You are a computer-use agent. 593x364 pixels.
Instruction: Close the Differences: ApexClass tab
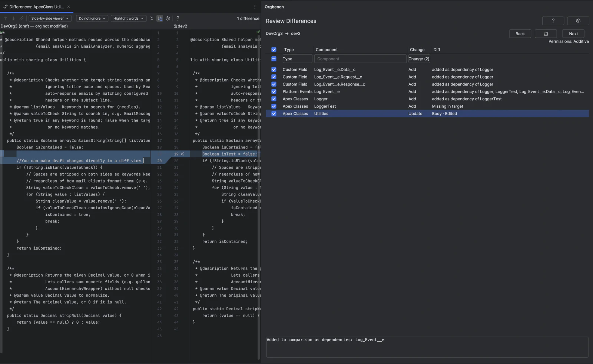[x=69, y=7]
